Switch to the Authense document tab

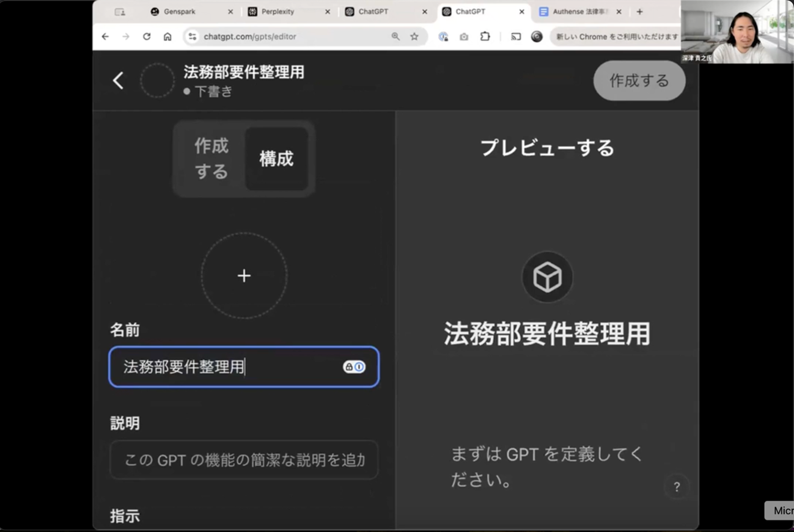click(x=579, y=12)
